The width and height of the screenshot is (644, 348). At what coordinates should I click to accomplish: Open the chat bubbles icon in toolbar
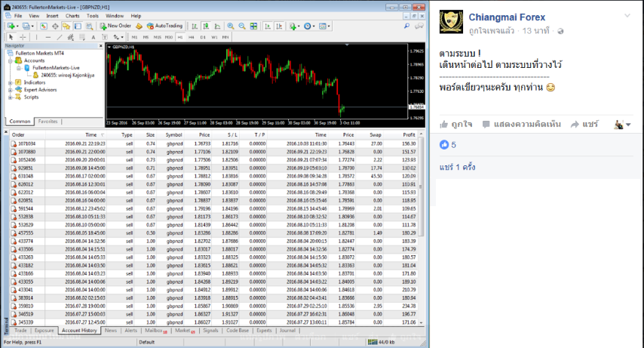pyautogui.click(x=419, y=26)
